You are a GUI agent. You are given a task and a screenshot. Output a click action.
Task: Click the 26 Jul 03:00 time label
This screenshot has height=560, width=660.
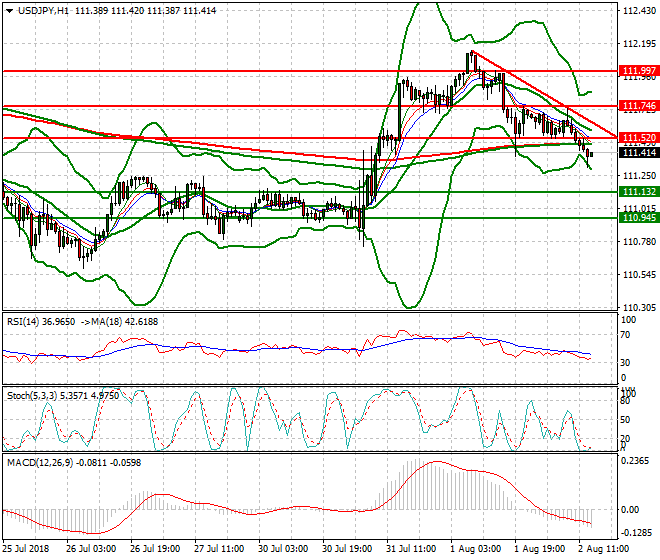tap(91, 549)
